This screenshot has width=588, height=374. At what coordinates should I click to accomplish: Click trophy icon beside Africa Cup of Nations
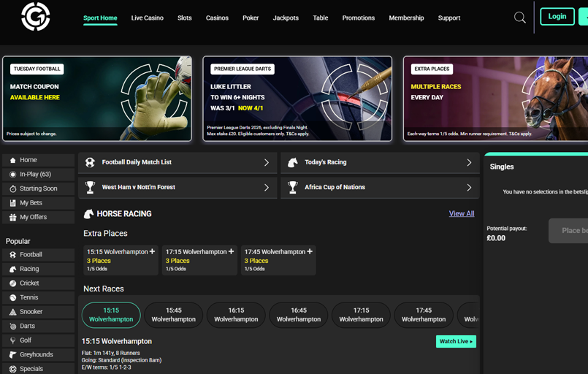[x=292, y=187]
